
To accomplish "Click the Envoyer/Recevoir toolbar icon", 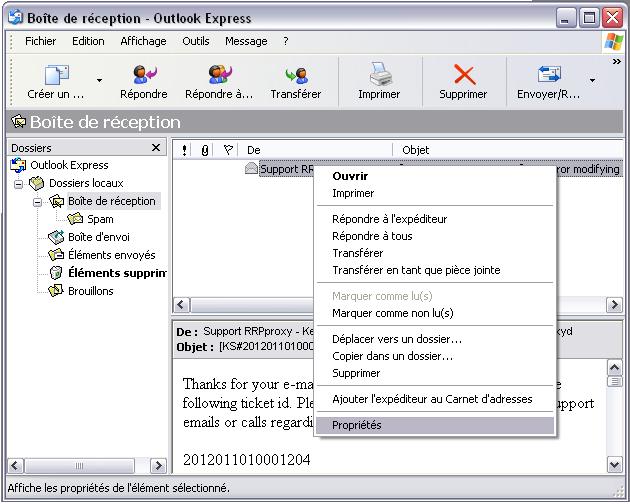I will [549, 74].
